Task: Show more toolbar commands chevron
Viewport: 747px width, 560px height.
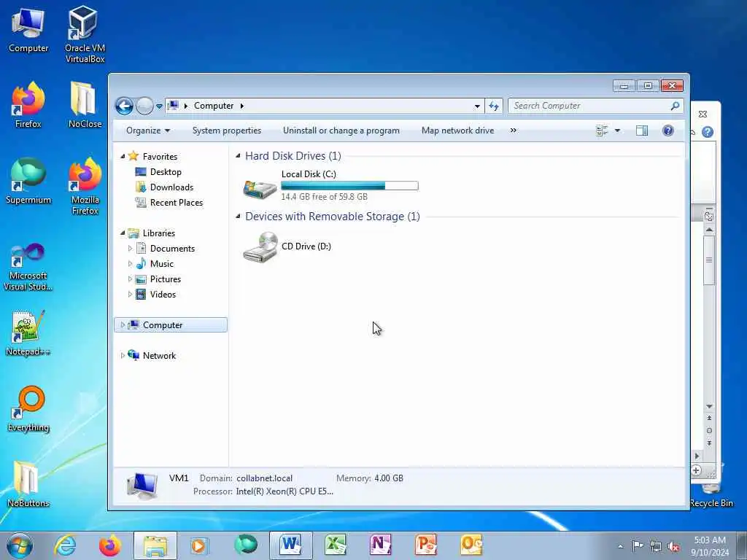Action: pos(513,131)
